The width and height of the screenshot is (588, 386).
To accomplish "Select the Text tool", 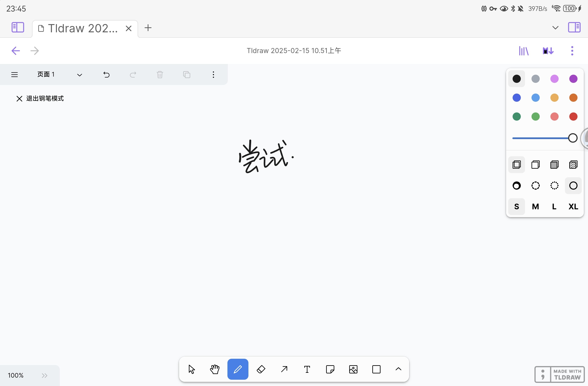I will (x=307, y=369).
